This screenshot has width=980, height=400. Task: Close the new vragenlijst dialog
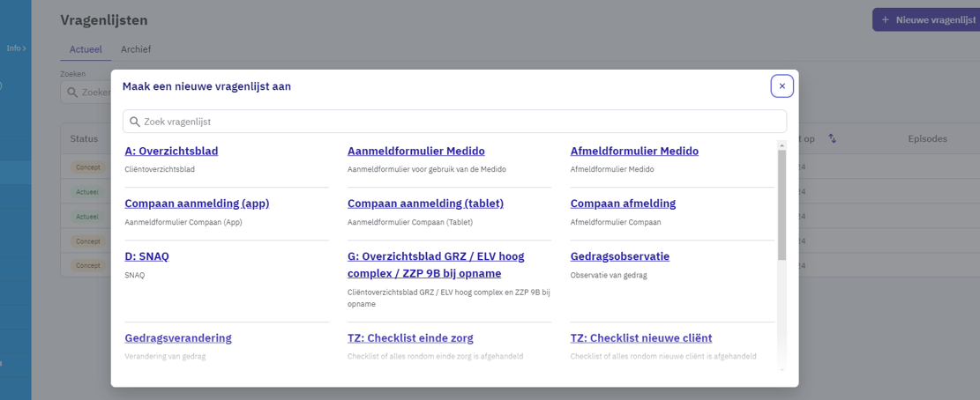click(782, 86)
